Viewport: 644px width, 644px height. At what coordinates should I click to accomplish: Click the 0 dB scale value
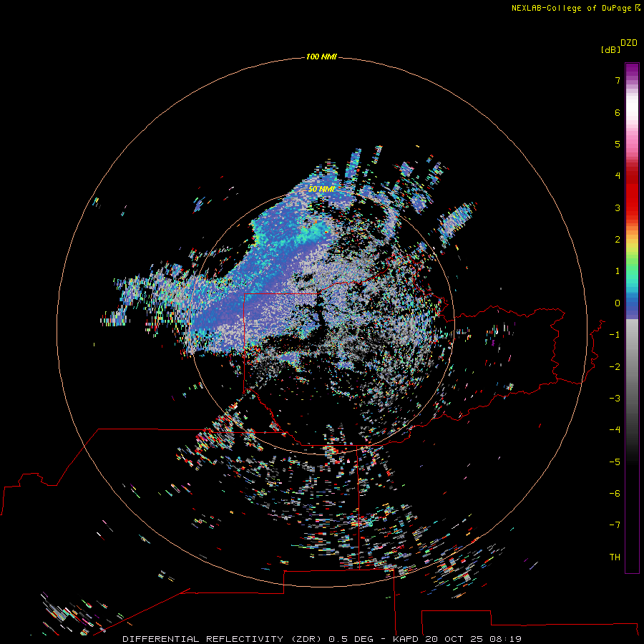point(618,303)
